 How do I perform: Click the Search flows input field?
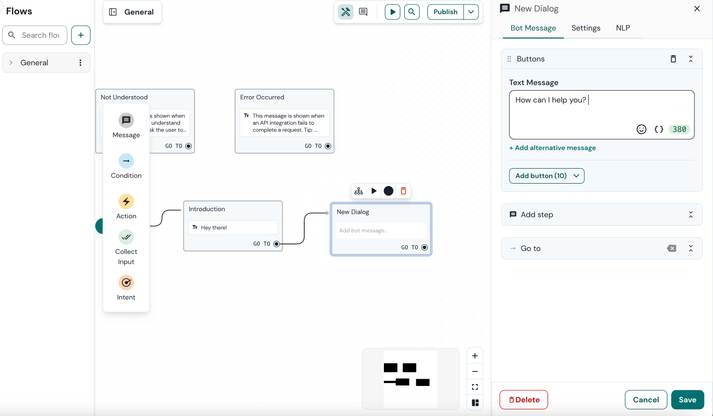pos(40,35)
